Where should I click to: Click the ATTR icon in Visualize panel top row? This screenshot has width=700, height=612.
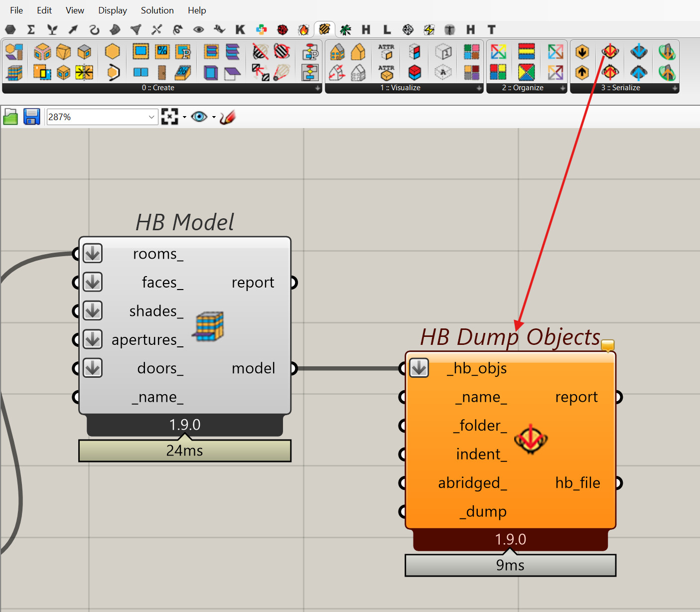coord(386,52)
